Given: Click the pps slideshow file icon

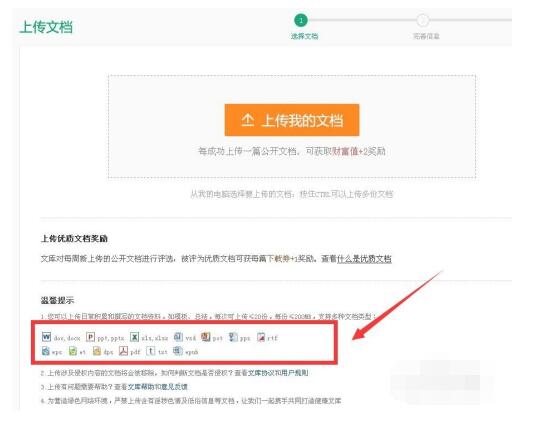Looking at the screenshot, I should click(x=233, y=337).
